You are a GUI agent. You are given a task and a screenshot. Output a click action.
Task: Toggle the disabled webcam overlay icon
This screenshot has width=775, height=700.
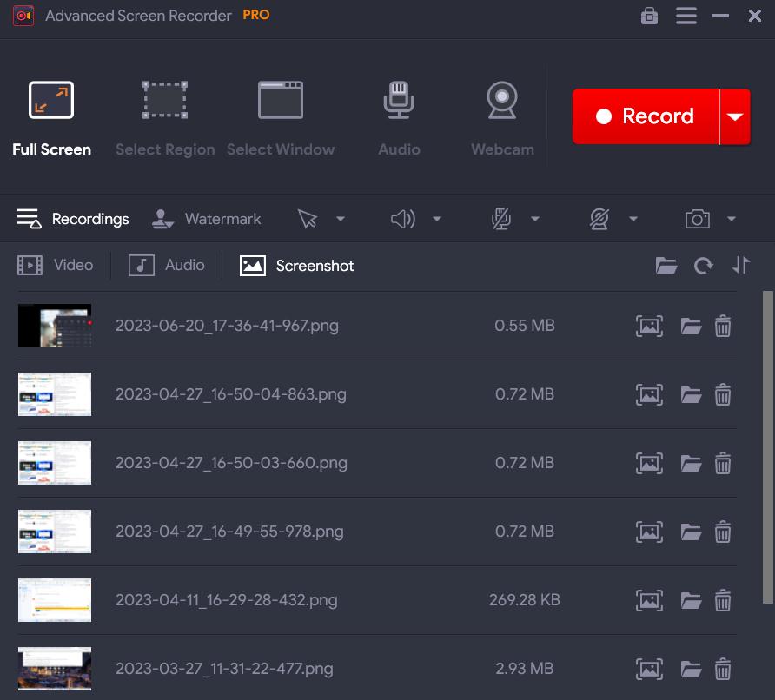coord(599,219)
